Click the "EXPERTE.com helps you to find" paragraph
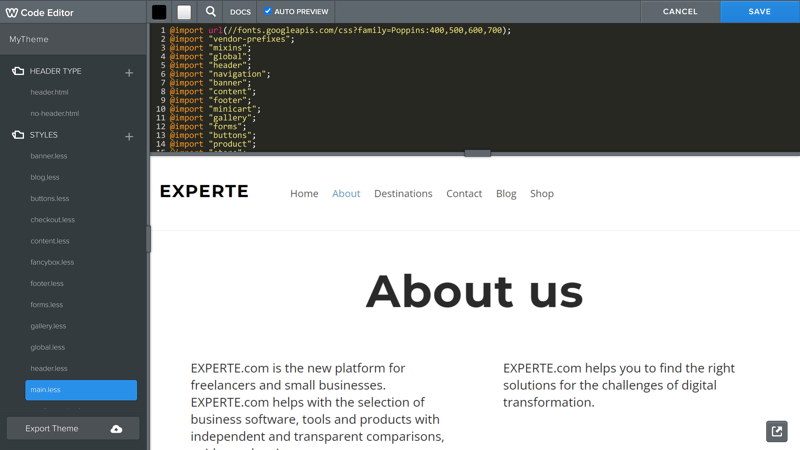Viewport: 800px width, 450px height. click(619, 385)
